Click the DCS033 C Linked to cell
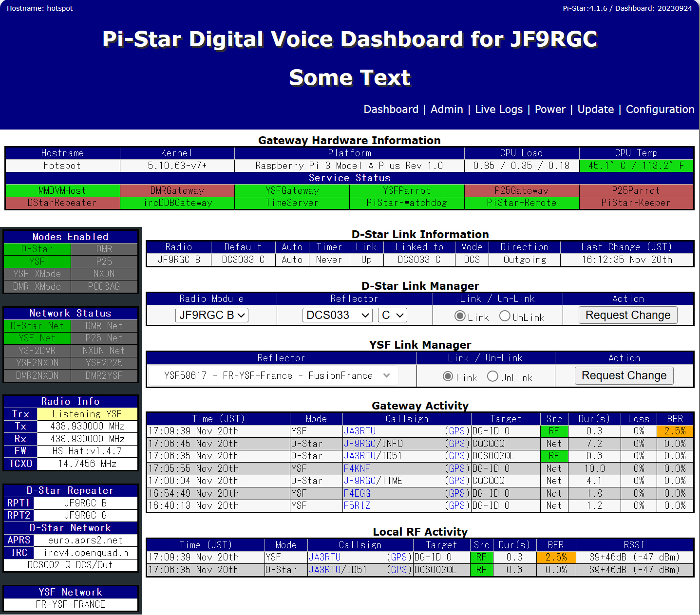Screen dimensions: 700x615 (x=419, y=260)
